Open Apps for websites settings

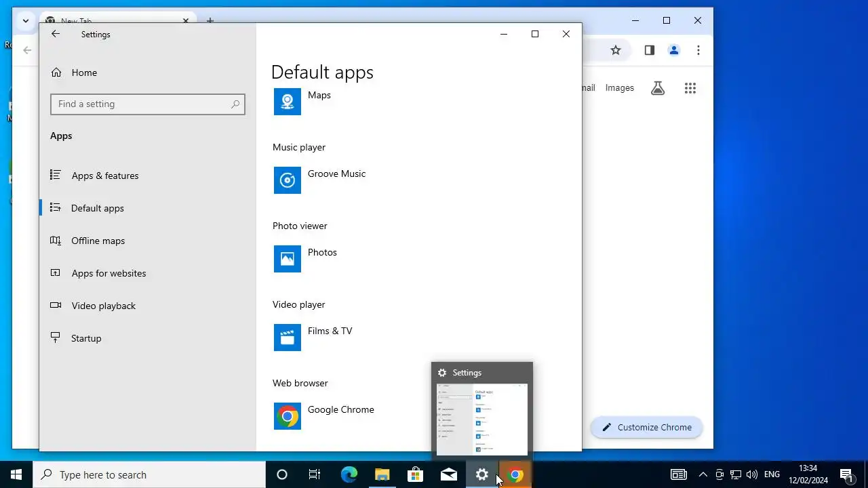(148, 273)
